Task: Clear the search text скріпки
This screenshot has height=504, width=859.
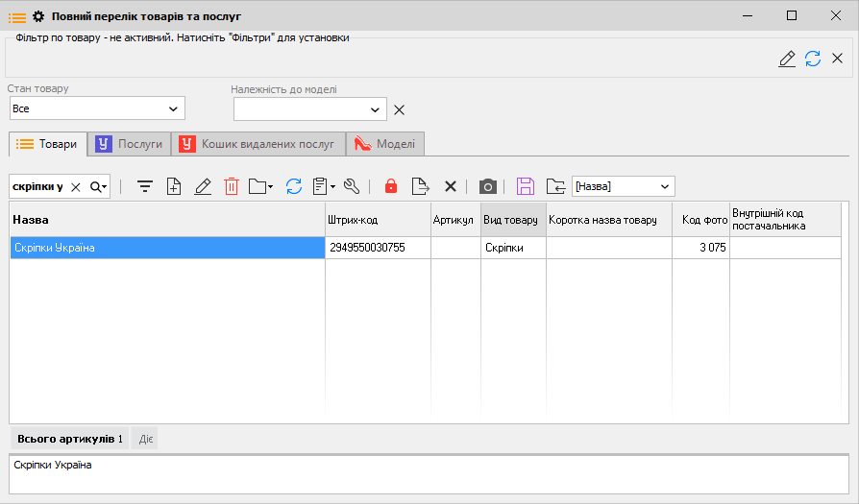Action: coord(76,187)
